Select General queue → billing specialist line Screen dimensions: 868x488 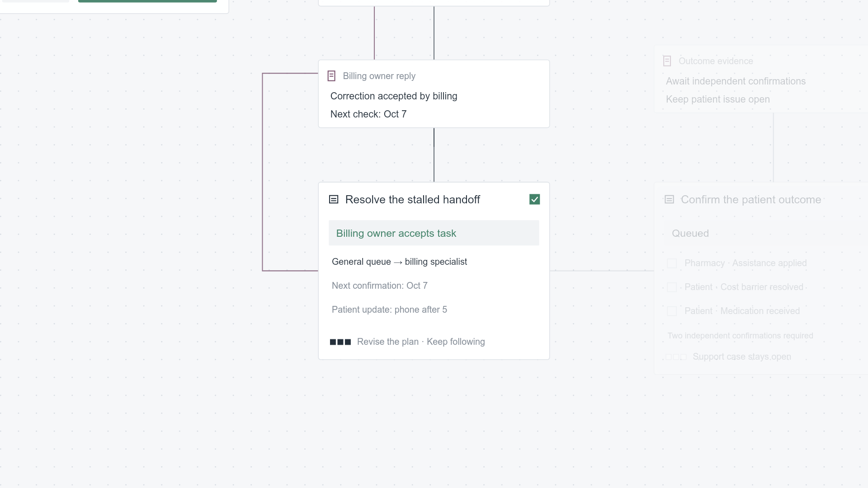[x=399, y=262]
